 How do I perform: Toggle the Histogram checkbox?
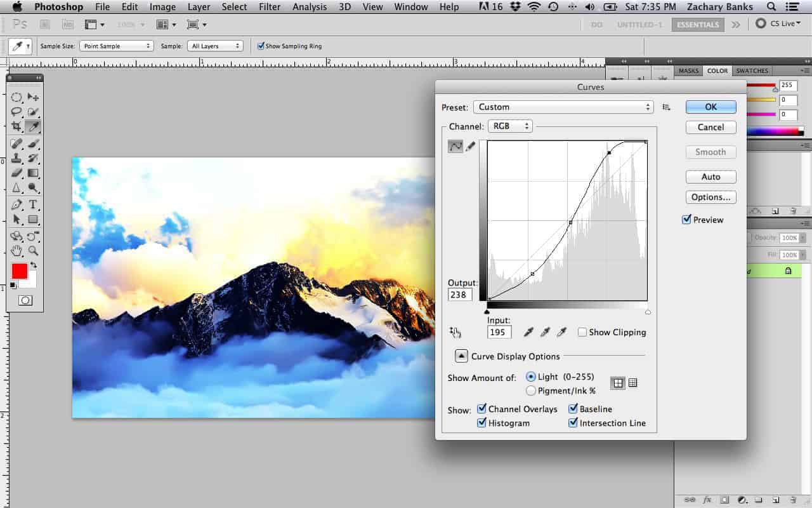pyautogui.click(x=482, y=423)
